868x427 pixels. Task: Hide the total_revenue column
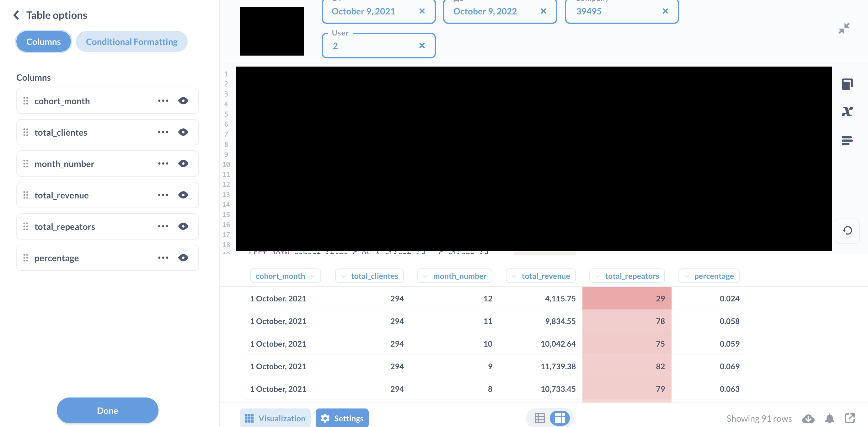click(x=183, y=195)
